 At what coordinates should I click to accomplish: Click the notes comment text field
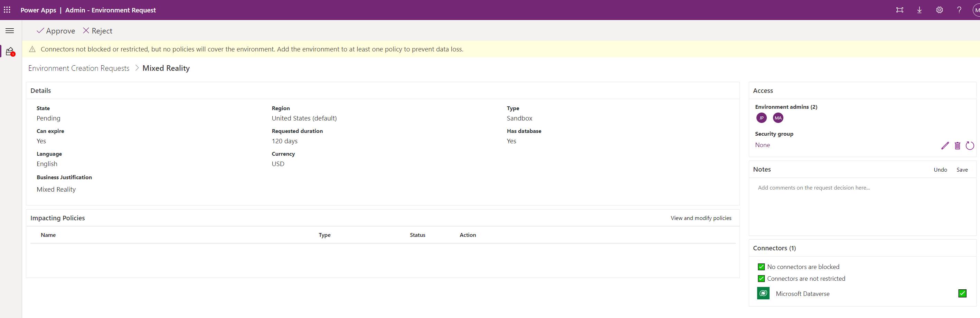pyautogui.click(x=861, y=205)
